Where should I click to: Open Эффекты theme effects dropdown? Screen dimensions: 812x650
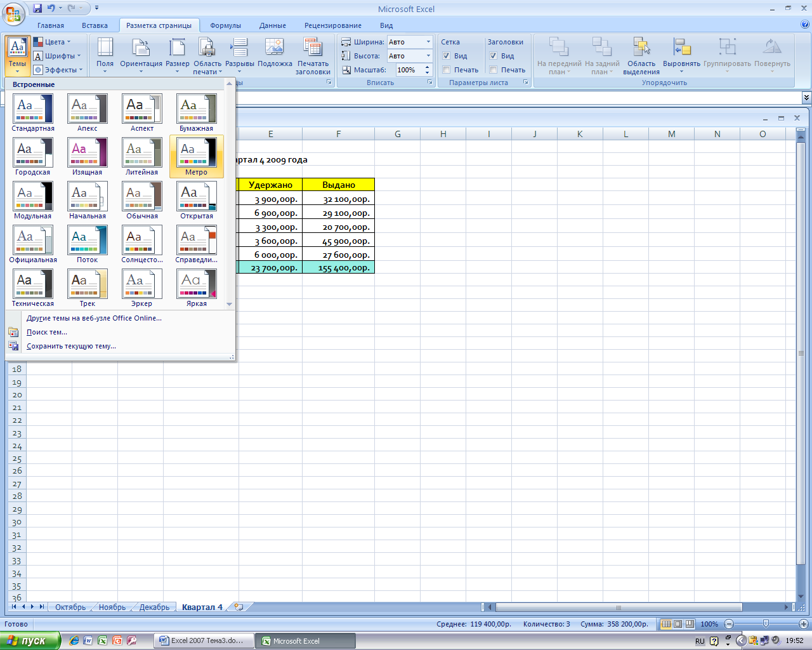coord(58,70)
